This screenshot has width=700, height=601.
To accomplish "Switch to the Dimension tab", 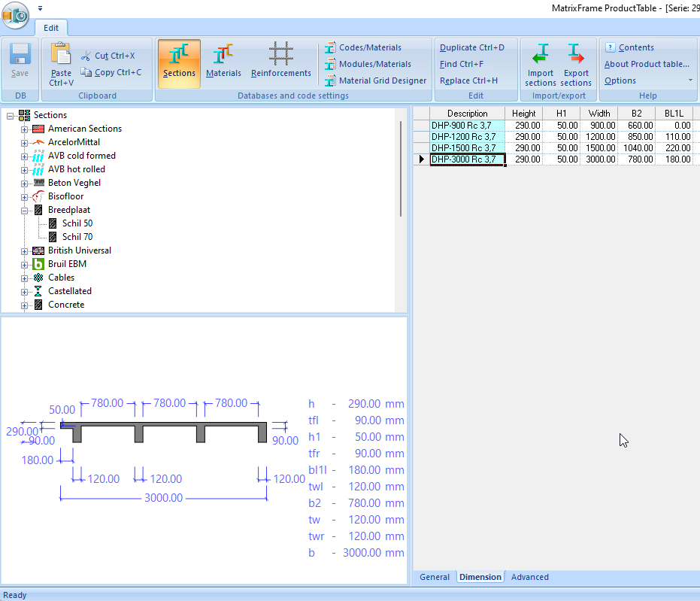I will [480, 577].
